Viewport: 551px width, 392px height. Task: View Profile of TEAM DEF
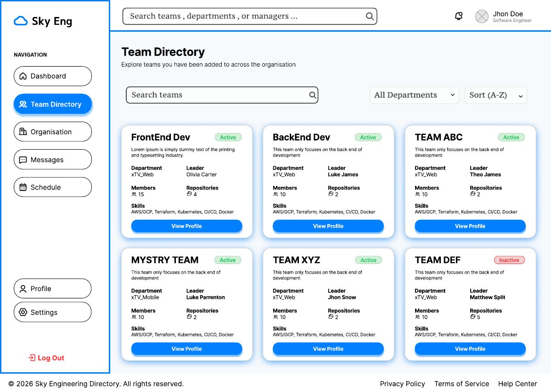tap(470, 349)
